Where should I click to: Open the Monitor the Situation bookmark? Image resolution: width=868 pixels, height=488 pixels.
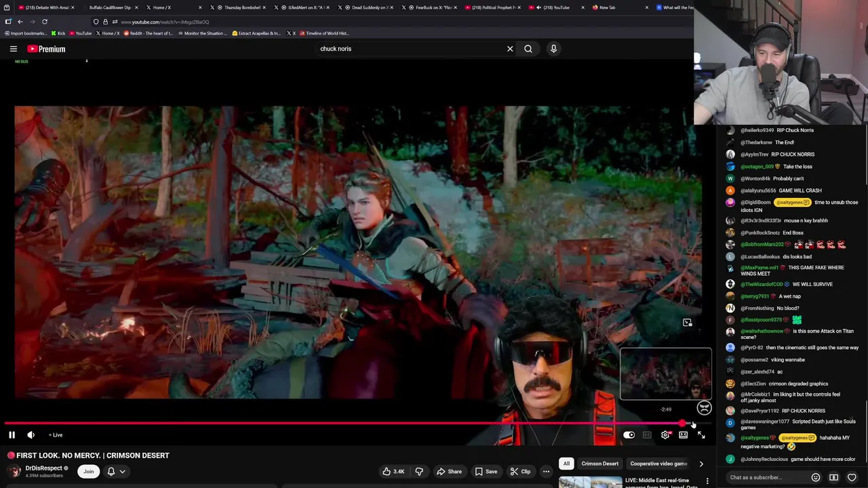[202, 33]
